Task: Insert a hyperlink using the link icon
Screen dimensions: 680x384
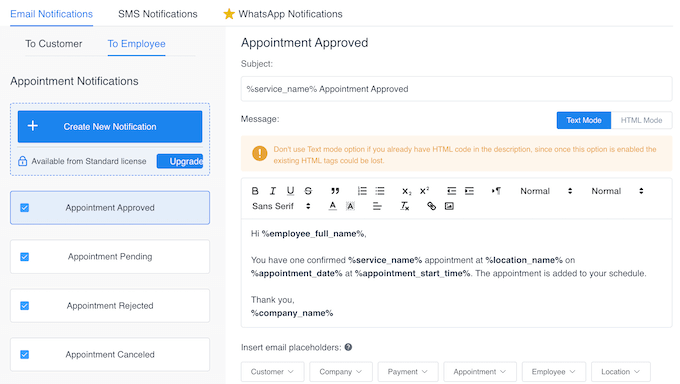Action: pyautogui.click(x=431, y=206)
